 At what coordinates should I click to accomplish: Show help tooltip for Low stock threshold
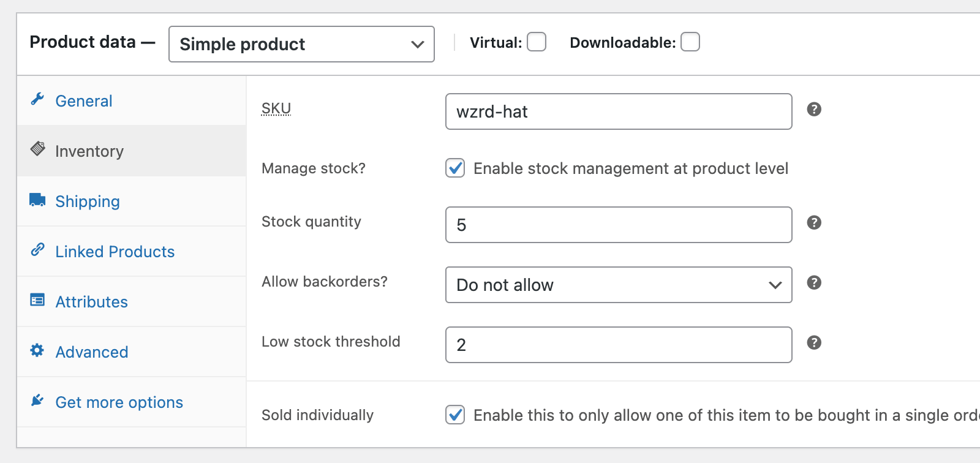point(814,343)
